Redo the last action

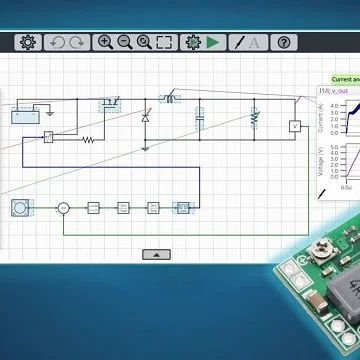coord(77,43)
